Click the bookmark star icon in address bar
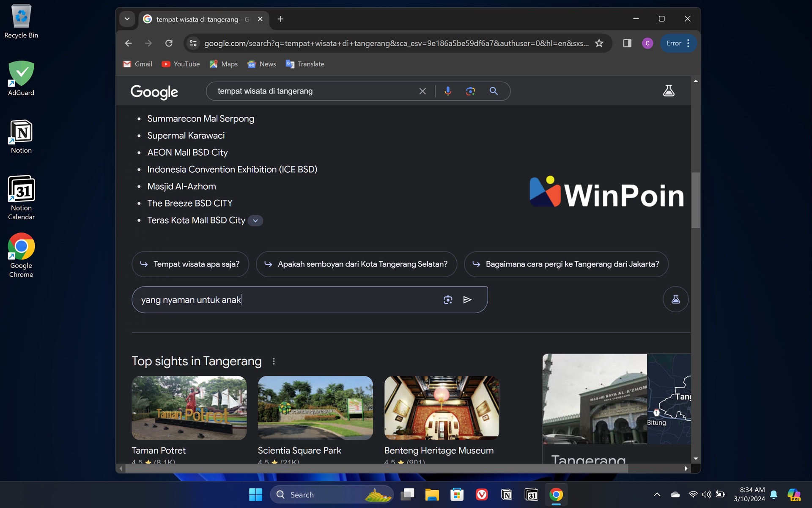Screen dimensions: 812x508 (x=599, y=43)
